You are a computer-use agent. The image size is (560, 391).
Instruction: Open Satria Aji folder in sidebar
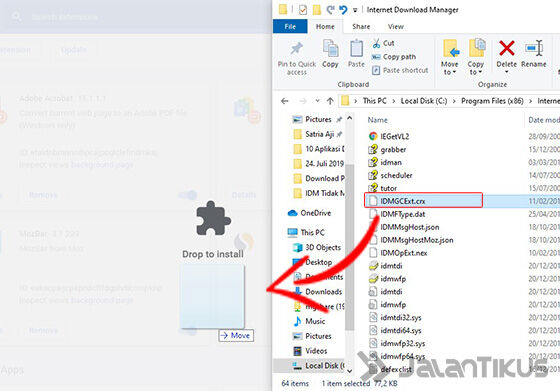pos(318,134)
